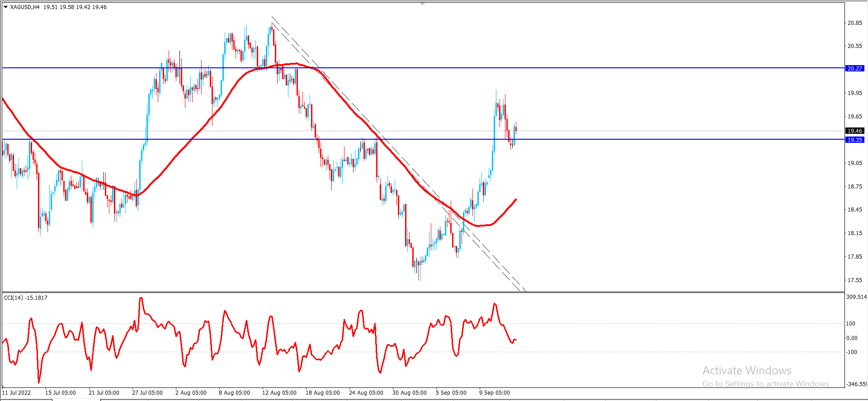Click the CCI 0.00 level label
868x401 pixels.
[852, 338]
